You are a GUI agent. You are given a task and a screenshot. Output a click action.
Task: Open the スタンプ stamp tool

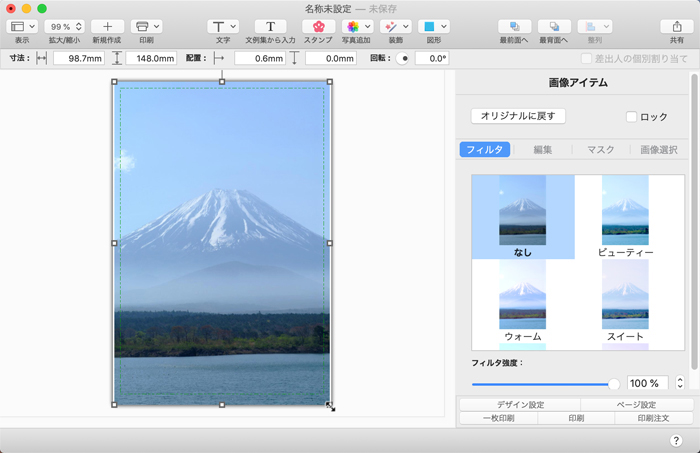click(318, 26)
